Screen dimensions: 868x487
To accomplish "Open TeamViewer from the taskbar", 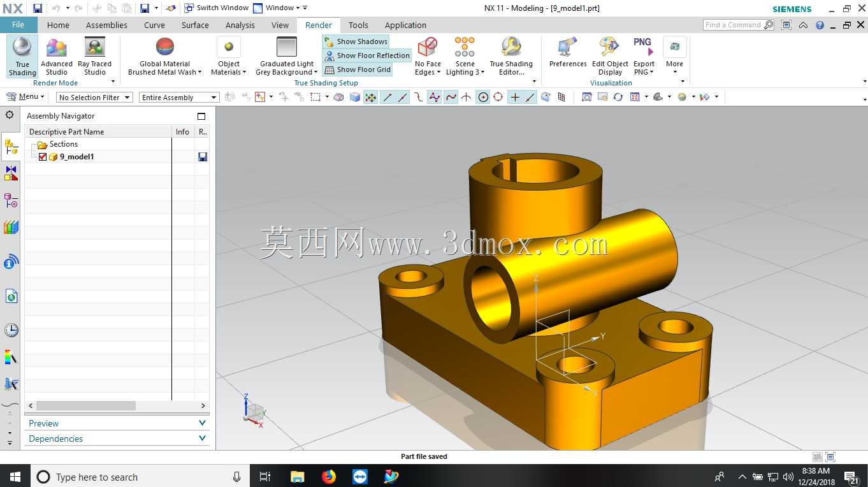I will (360, 476).
